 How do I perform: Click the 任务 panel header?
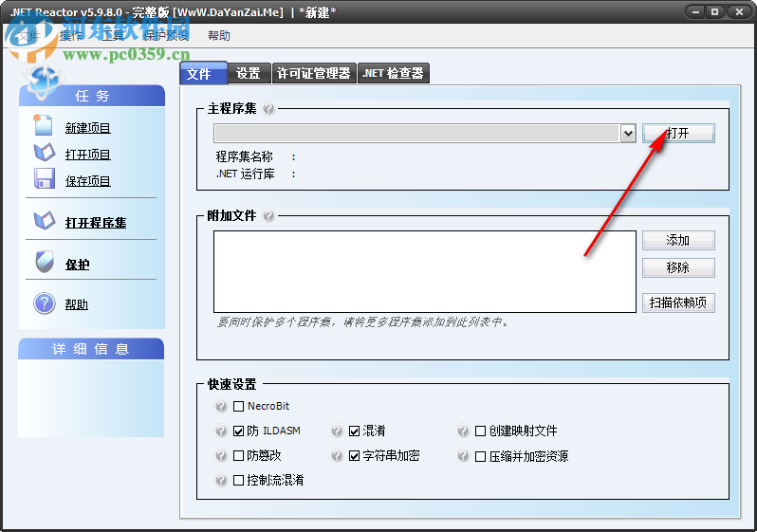92,96
